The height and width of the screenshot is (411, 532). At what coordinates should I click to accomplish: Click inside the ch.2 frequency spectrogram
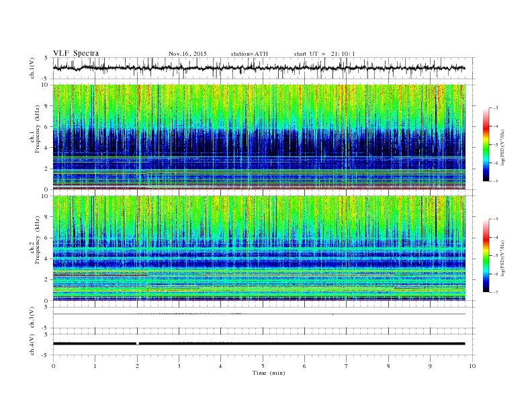tap(259, 248)
